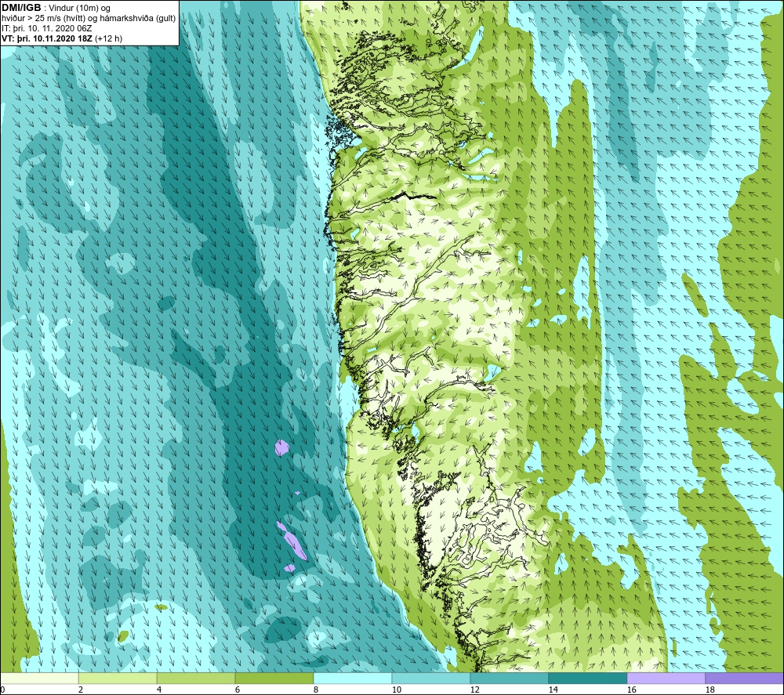Select the 6–8 m/s olive green swatch
784x695 pixels.
click(274, 679)
